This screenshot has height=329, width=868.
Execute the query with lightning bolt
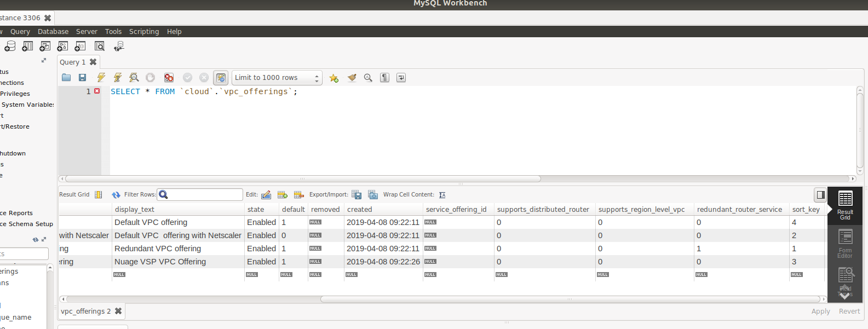[x=101, y=78]
